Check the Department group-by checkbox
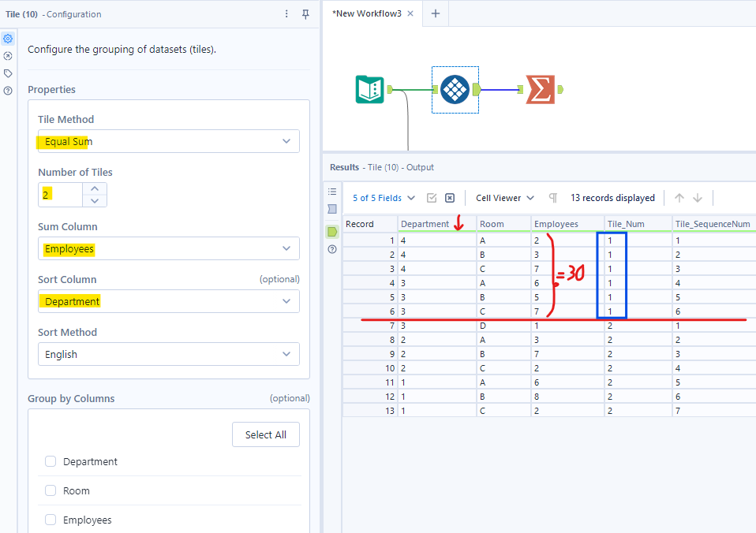The width and height of the screenshot is (756, 533). click(x=51, y=462)
